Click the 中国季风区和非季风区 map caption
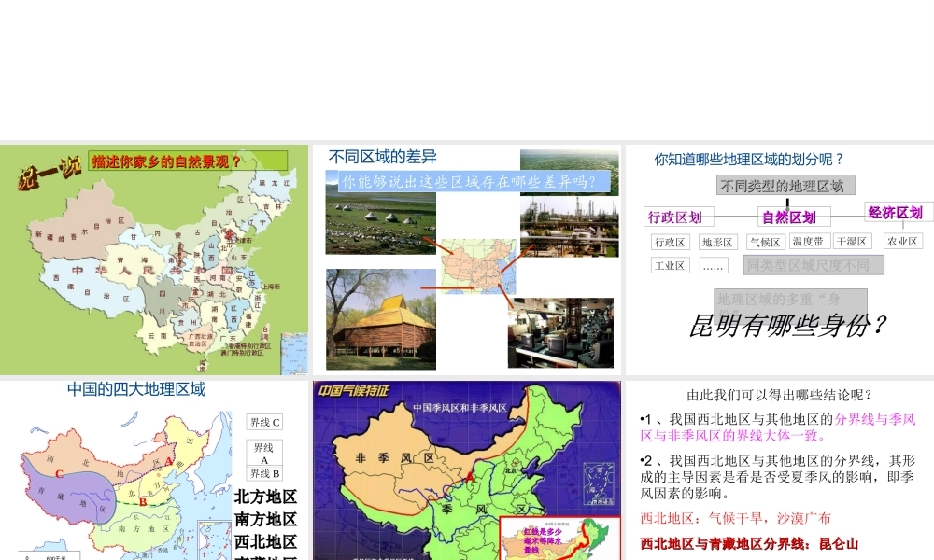 point(460,408)
